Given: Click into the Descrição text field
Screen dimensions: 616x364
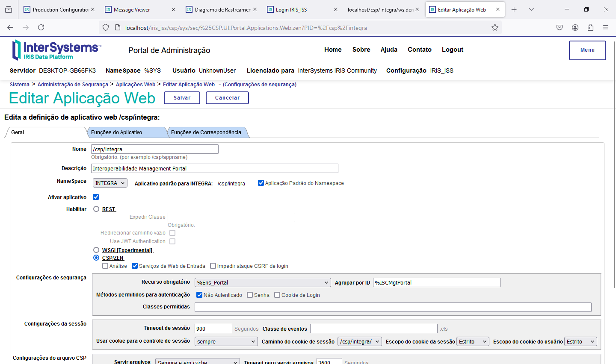Looking at the screenshot, I should 214,168.
